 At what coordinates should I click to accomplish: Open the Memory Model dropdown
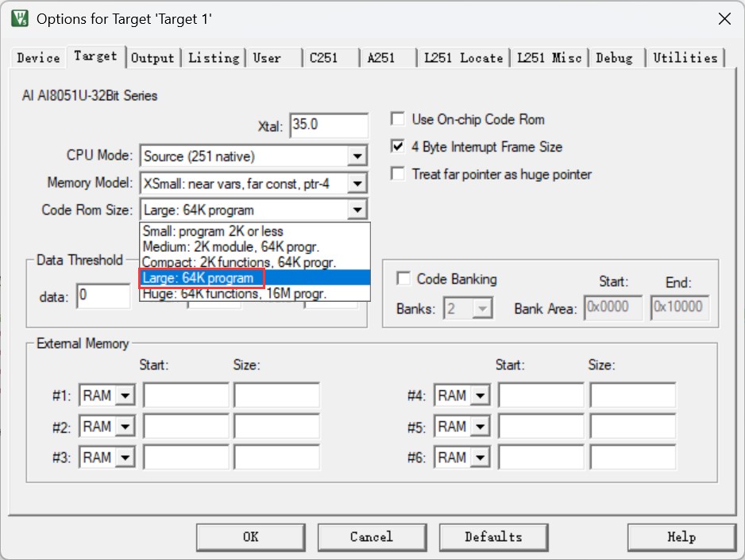coord(357,183)
